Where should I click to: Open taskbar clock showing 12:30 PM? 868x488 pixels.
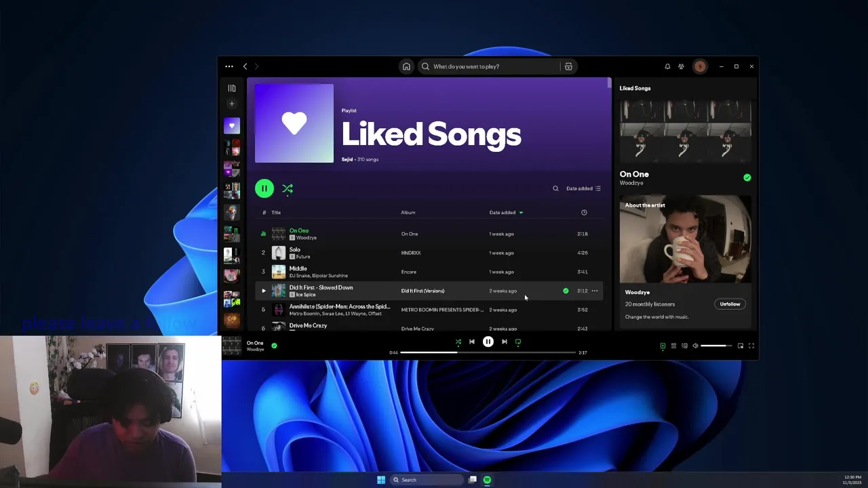(x=852, y=480)
